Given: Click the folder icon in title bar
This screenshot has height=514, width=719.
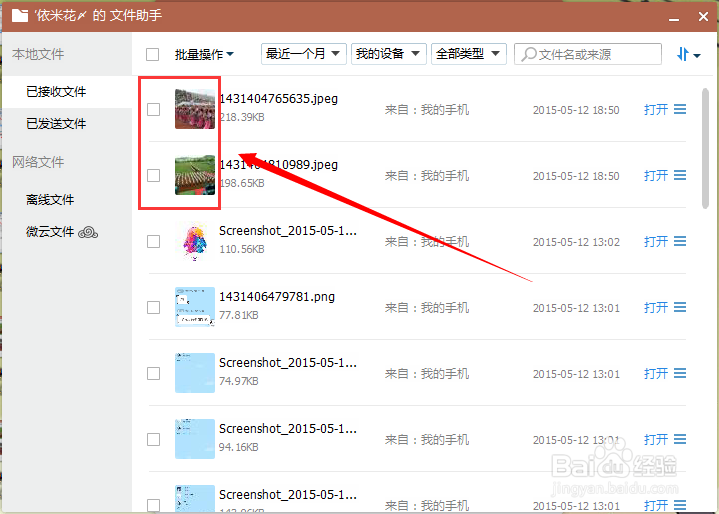Looking at the screenshot, I should tap(20, 16).
